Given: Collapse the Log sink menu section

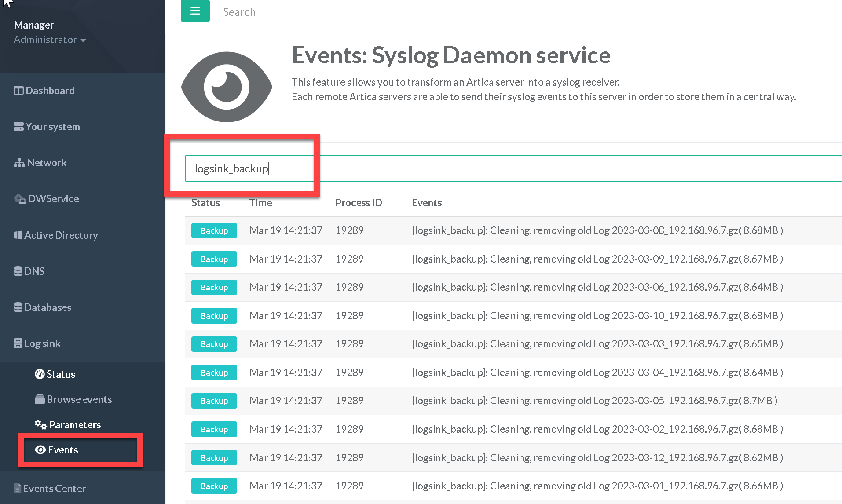Looking at the screenshot, I should (x=42, y=343).
